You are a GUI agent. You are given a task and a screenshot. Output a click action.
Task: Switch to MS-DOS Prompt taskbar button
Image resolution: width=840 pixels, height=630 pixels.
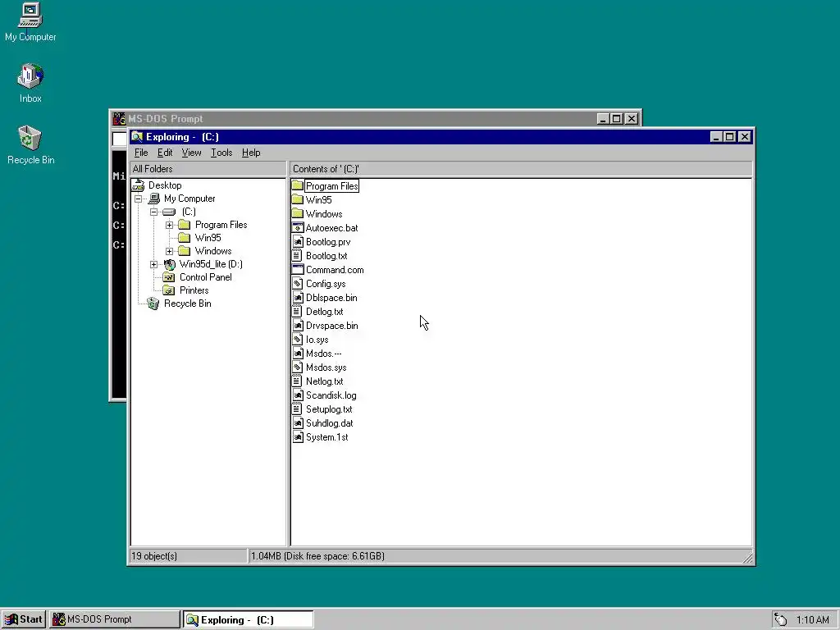pyautogui.click(x=115, y=619)
